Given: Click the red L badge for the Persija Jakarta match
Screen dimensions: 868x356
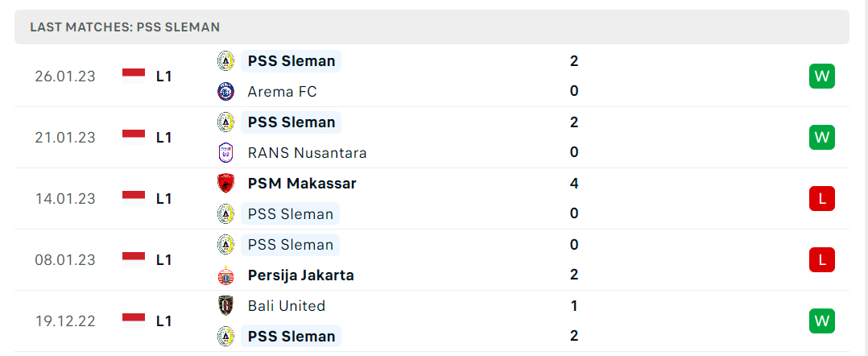Looking at the screenshot, I should point(821,259).
